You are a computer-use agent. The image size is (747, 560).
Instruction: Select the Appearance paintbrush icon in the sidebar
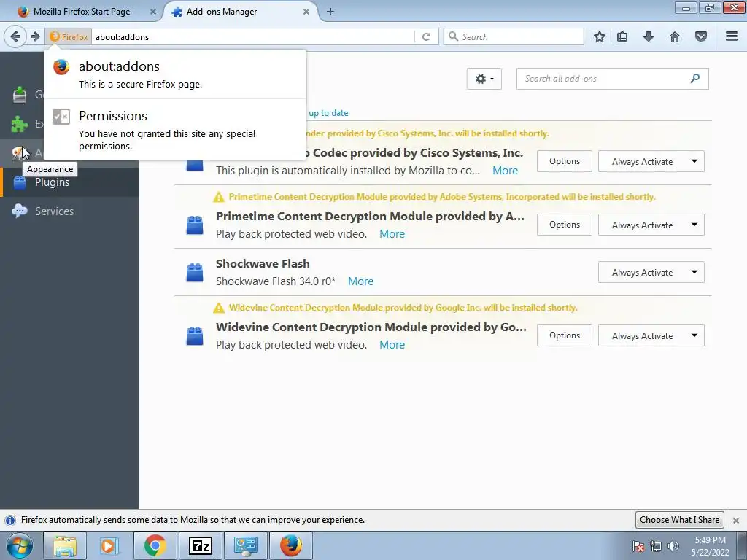(x=18, y=153)
